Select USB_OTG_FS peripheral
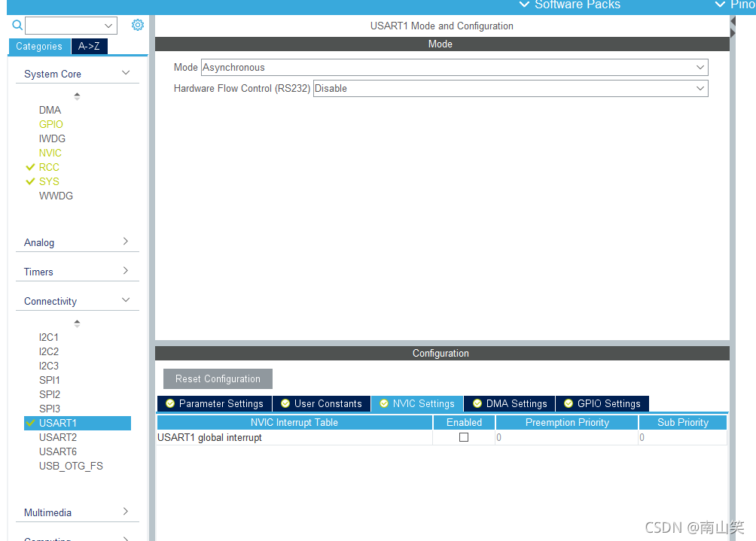 [x=71, y=467]
